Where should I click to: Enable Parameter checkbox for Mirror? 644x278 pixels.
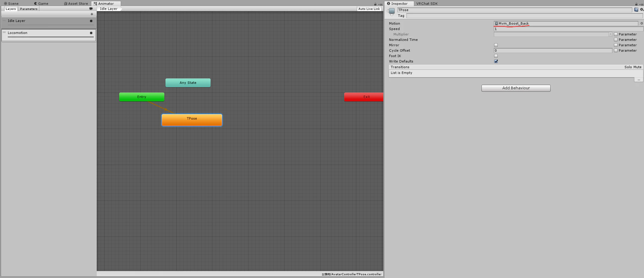coord(616,45)
